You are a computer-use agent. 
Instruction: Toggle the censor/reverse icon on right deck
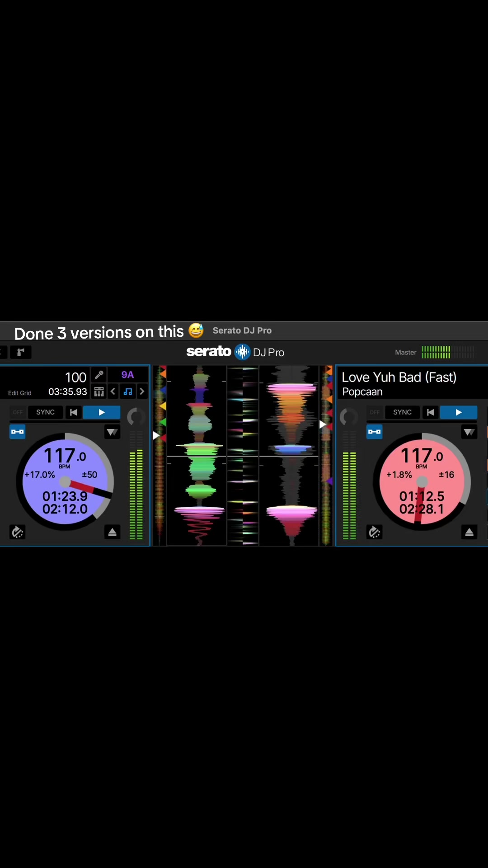pyautogui.click(x=375, y=532)
